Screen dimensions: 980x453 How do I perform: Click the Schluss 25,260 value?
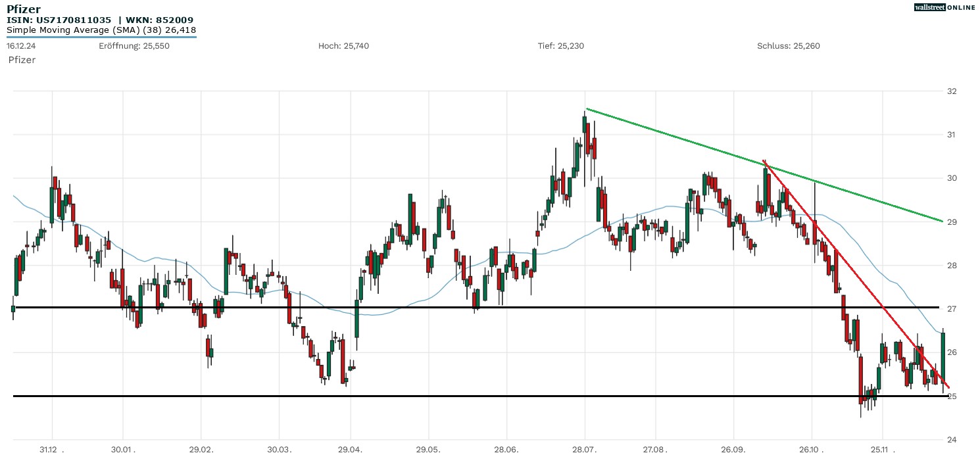pos(788,46)
